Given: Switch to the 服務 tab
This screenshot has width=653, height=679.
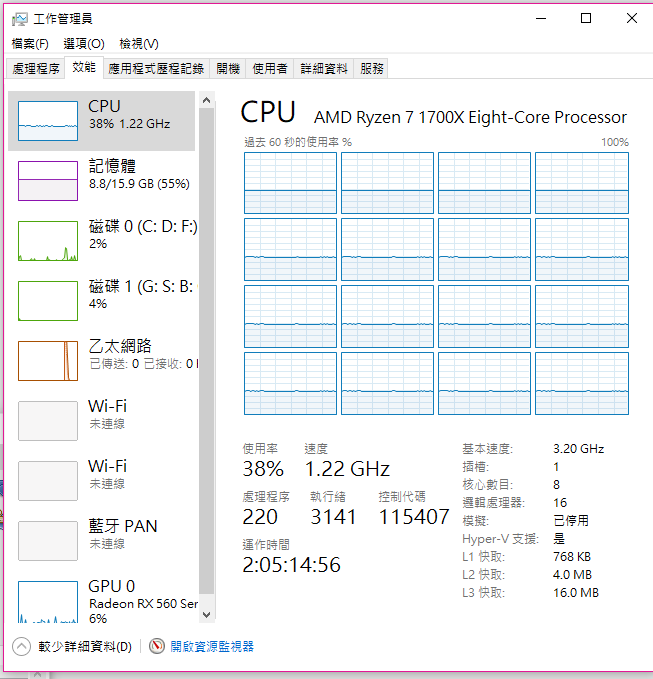Looking at the screenshot, I should (372, 69).
